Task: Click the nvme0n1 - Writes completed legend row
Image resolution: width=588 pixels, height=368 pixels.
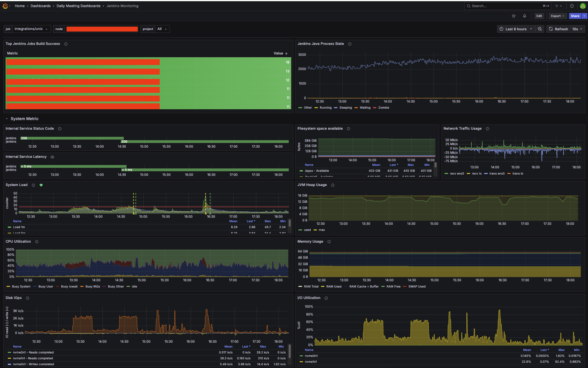Action: pos(147,364)
